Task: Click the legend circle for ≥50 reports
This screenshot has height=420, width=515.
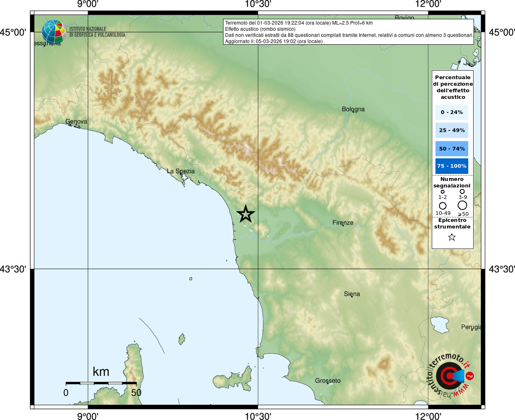Action: (x=463, y=205)
